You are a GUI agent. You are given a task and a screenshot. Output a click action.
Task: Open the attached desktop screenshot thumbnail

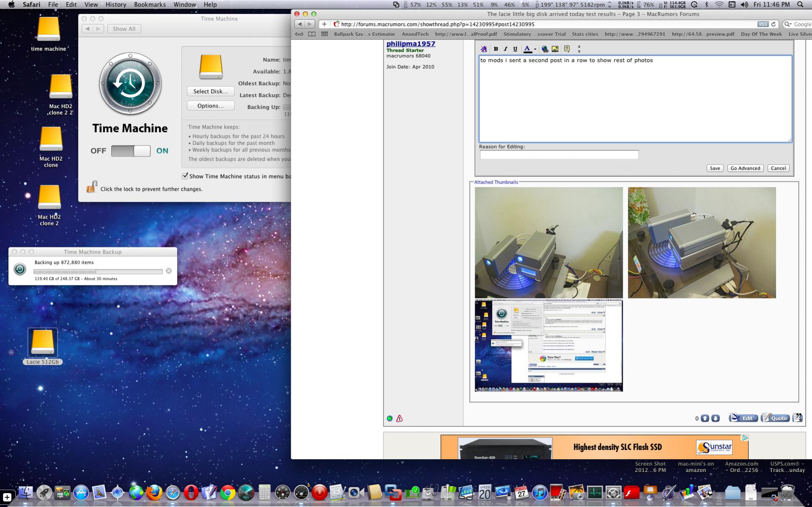point(548,346)
